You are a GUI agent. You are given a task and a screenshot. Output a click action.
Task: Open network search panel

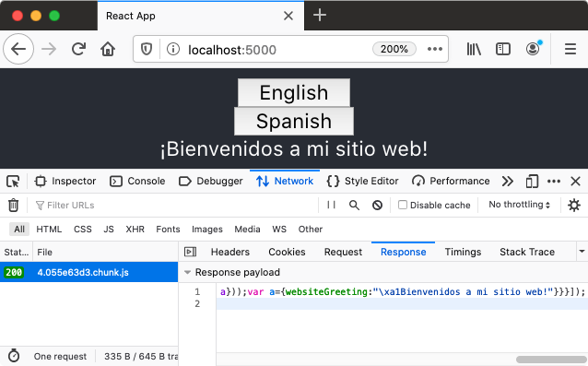(x=354, y=205)
